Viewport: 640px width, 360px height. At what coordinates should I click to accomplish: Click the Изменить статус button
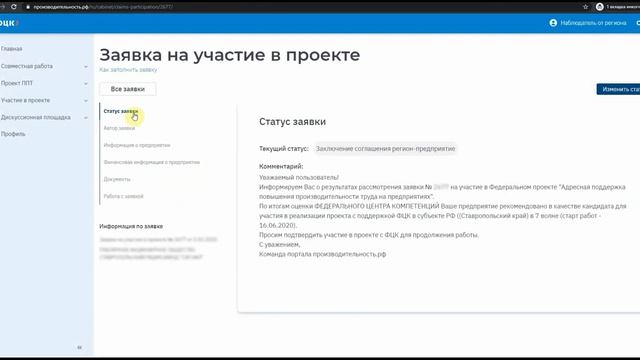(618, 89)
